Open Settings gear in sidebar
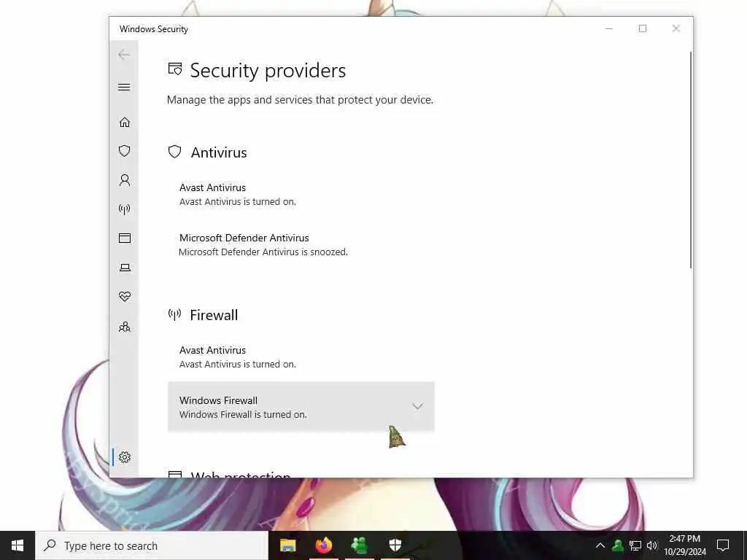This screenshot has width=747, height=560. pos(124,457)
